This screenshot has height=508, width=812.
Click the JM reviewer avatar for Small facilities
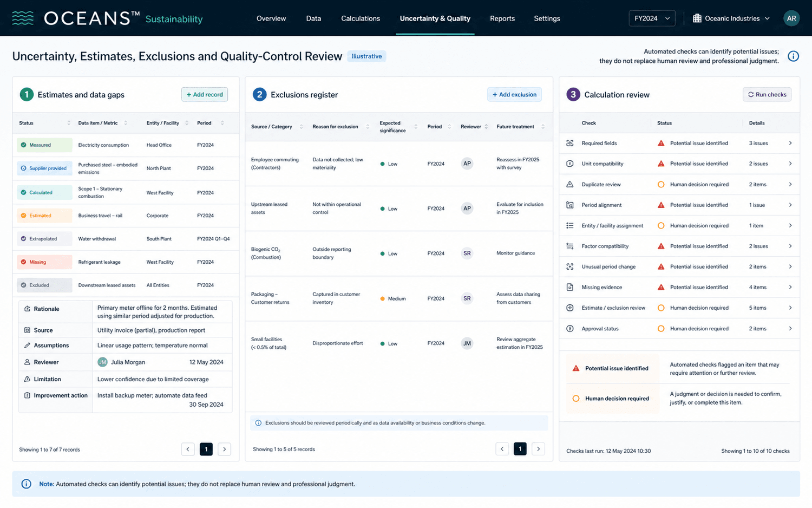467,343
